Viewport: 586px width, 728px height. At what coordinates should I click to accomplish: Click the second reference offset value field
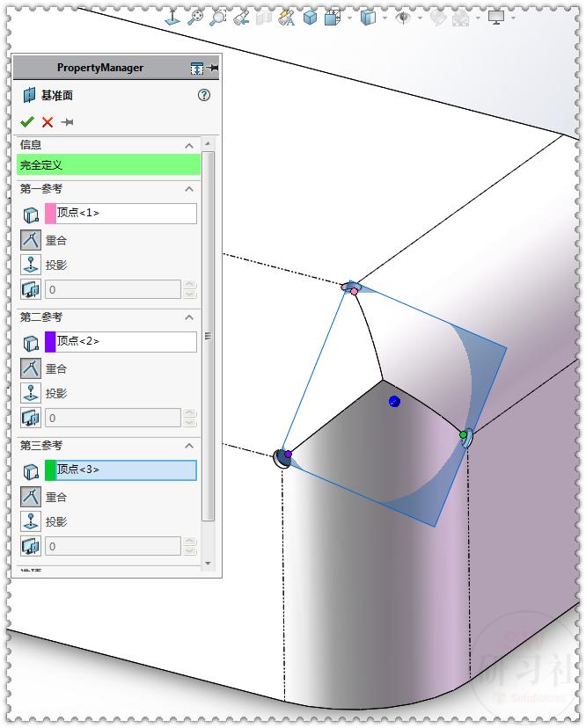113,418
